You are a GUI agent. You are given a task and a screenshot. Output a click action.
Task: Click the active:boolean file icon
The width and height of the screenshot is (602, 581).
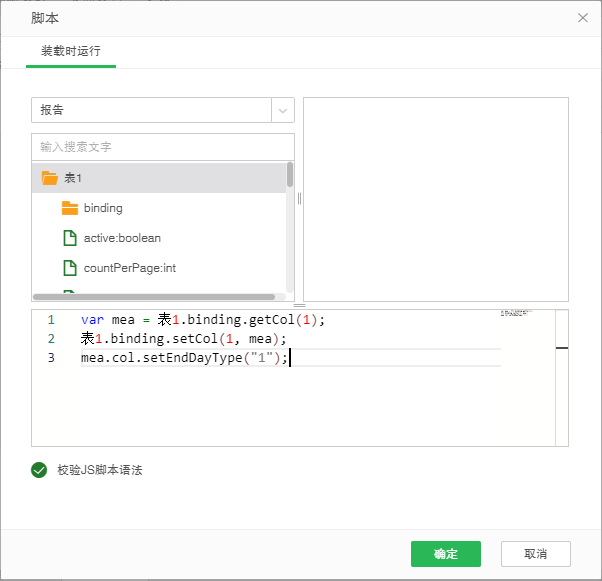pos(69,238)
